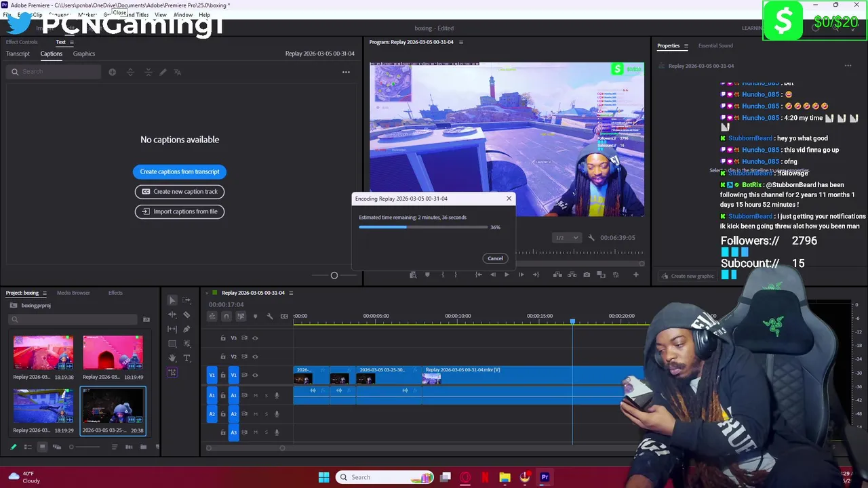Viewport: 868px width, 488px height.
Task: Add a marker in the timeline header
Action: click(255, 316)
